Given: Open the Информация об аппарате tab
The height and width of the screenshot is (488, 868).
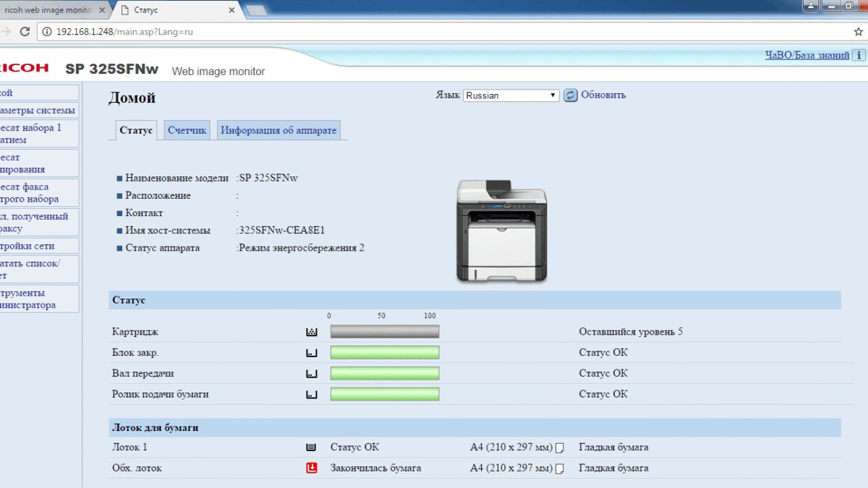Looking at the screenshot, I should click(x=278, y=130).
